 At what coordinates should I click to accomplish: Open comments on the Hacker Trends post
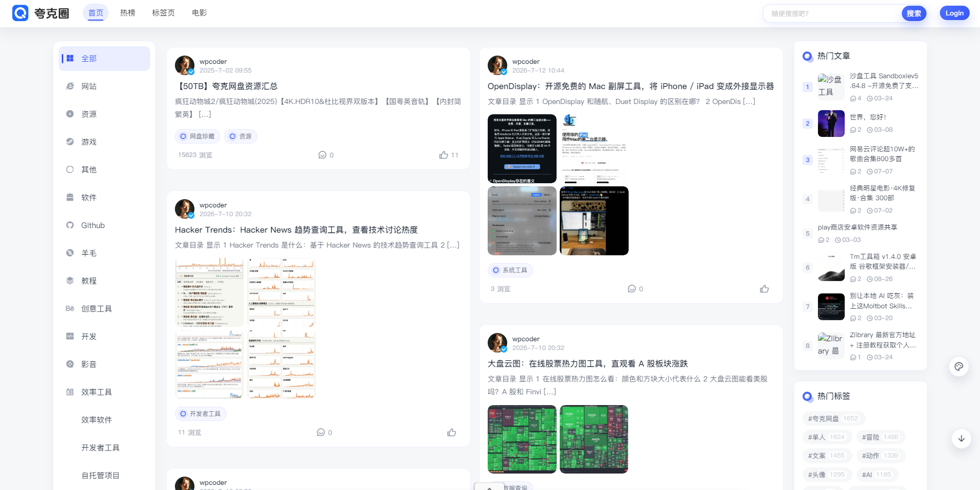point(321,432)
